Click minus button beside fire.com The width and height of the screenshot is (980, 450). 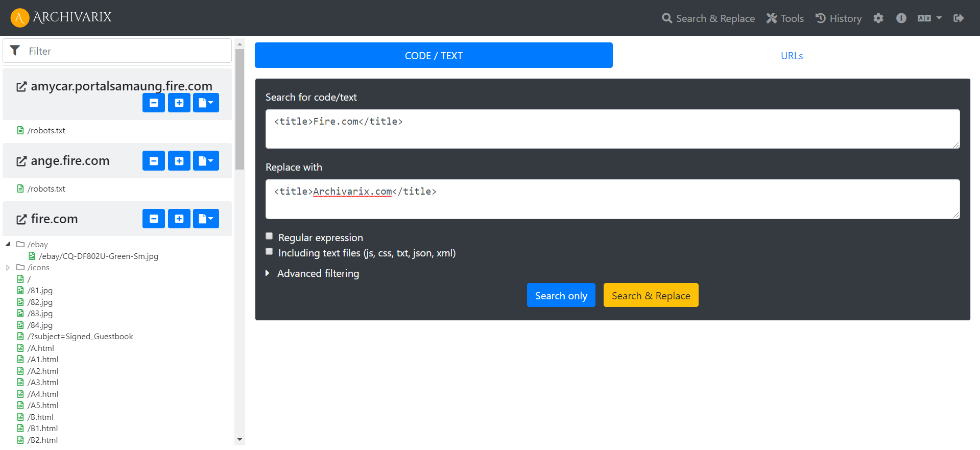154,219
